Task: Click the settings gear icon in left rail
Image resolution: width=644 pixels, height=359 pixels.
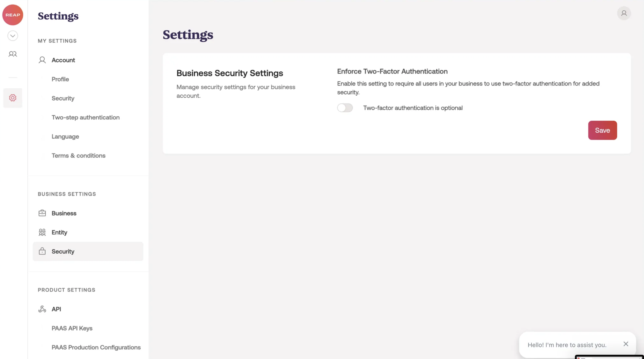Action: pyautogui.click(x=13, y=98)
